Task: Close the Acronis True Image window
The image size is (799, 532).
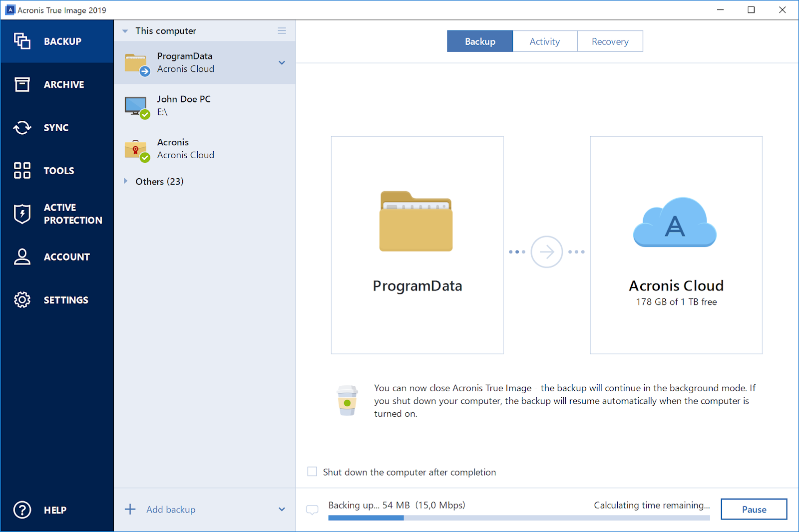Action: [783, 10]
